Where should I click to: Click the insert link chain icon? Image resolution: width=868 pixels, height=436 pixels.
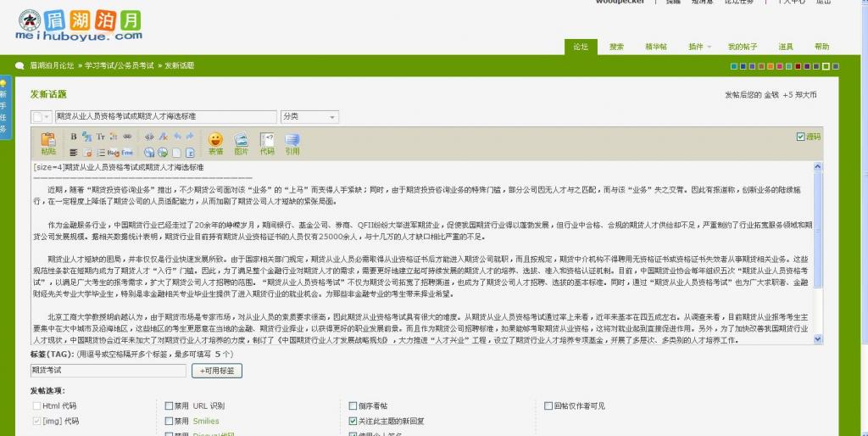click(127, 136)
